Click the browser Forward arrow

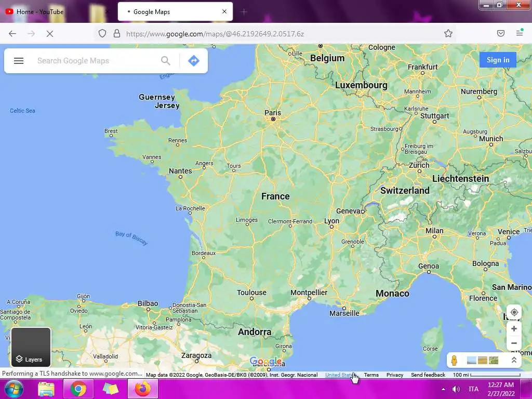[x=31, y=34]
